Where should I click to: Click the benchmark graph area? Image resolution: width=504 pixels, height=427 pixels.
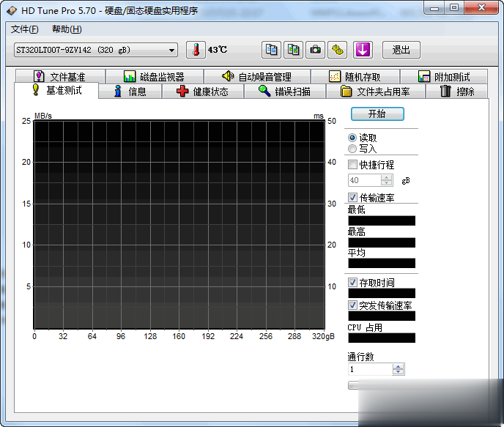point(179,225)
